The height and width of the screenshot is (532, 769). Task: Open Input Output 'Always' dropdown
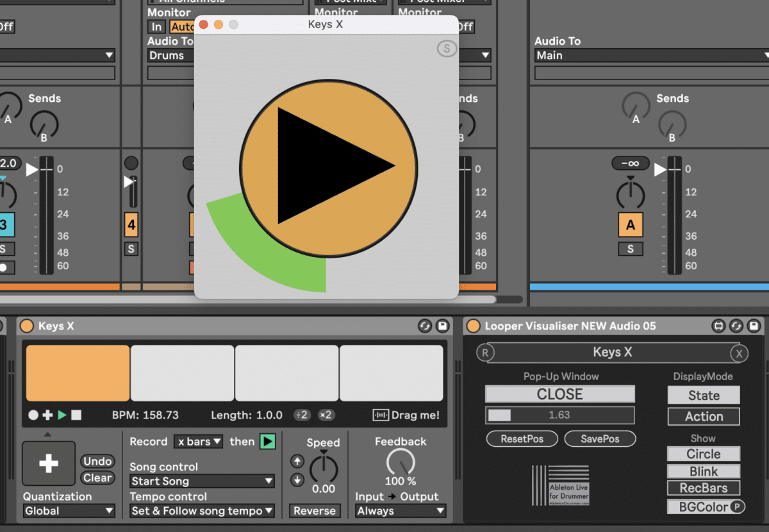pyautogui.click(x=401, y=511)
